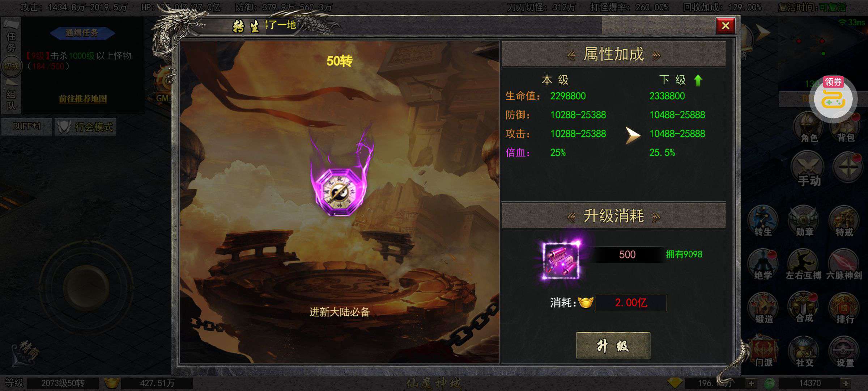Click the 升级 upgrade button
The image size is (868, 391).
[613, 346]
